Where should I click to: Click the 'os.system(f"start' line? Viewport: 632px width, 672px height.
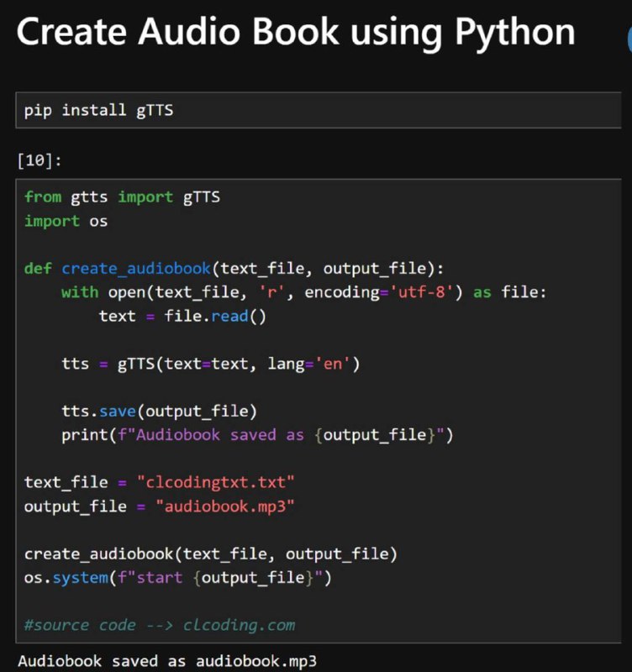point(178,578)
